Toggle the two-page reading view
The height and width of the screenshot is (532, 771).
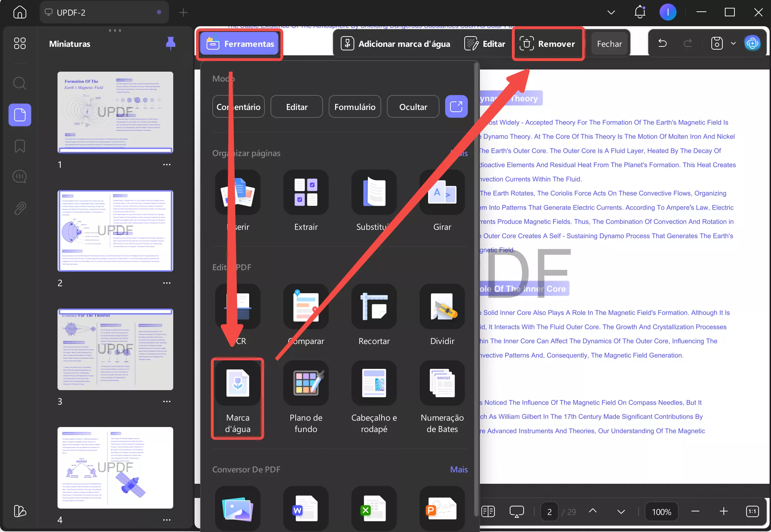pyautogui.click(x=488, y=511)
